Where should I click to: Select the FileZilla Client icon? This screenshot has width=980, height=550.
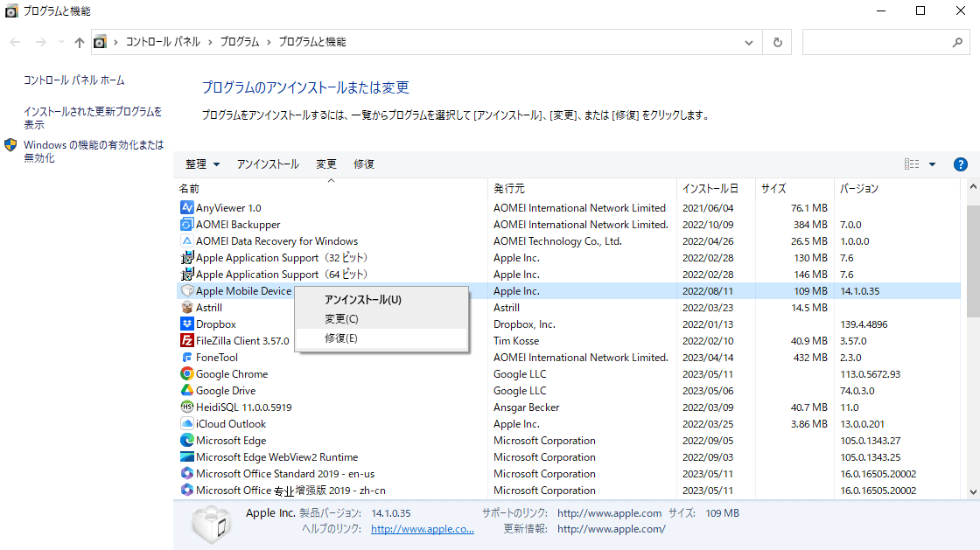pos(186,341)
